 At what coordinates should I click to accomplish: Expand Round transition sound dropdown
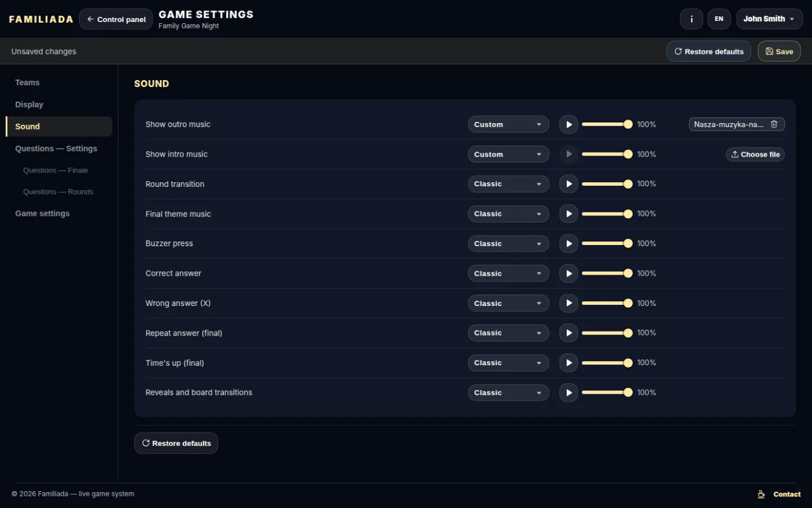coord(508,184)
